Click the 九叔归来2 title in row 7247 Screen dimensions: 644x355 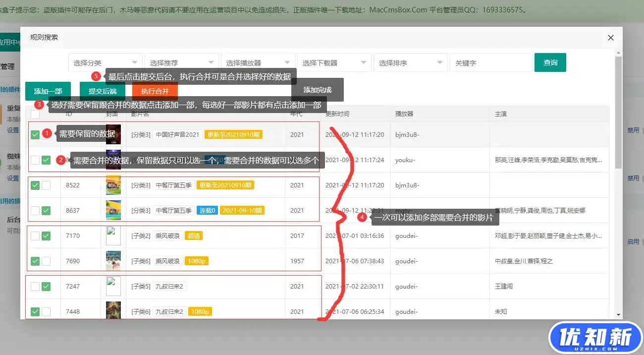169,287
